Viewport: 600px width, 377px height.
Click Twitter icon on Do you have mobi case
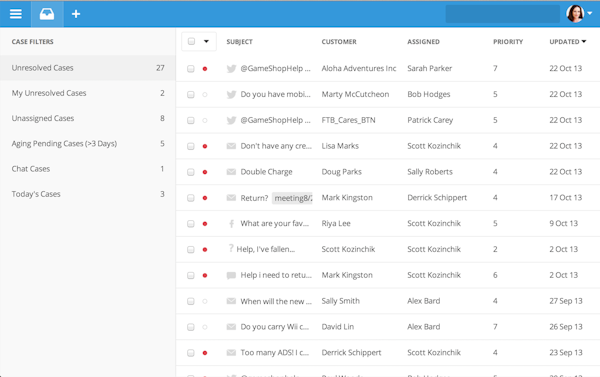click(x=231, y=95)
